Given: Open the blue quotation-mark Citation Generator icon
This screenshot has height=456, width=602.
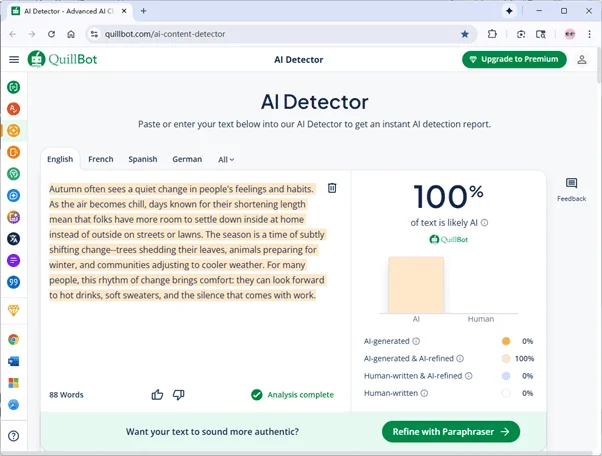Looking at the screenshot, I should point(13,283).
